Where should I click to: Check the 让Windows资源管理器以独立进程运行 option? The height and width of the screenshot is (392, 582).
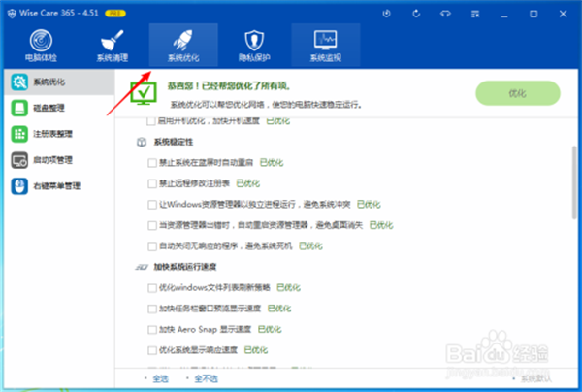click(x=152, y=205)
